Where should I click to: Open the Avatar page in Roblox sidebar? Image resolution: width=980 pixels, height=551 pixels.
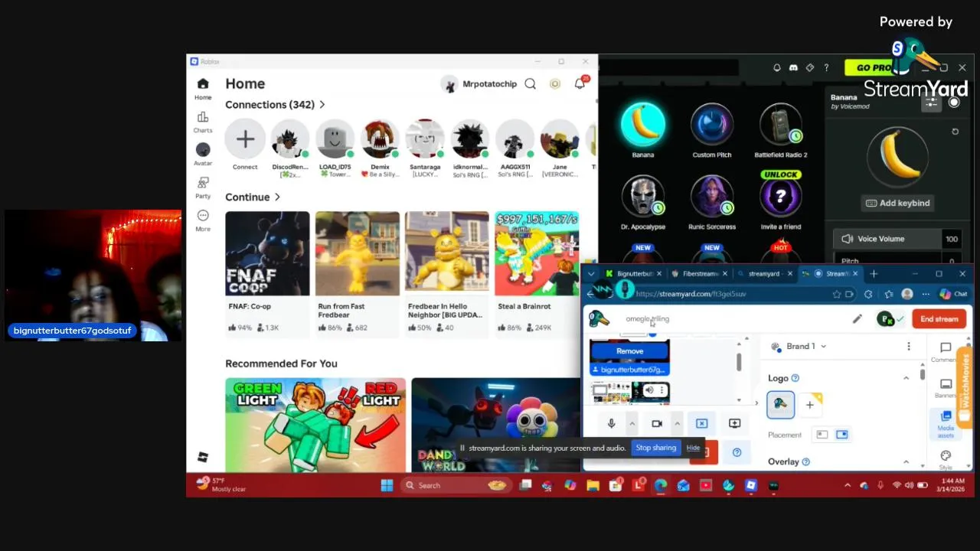203,154
